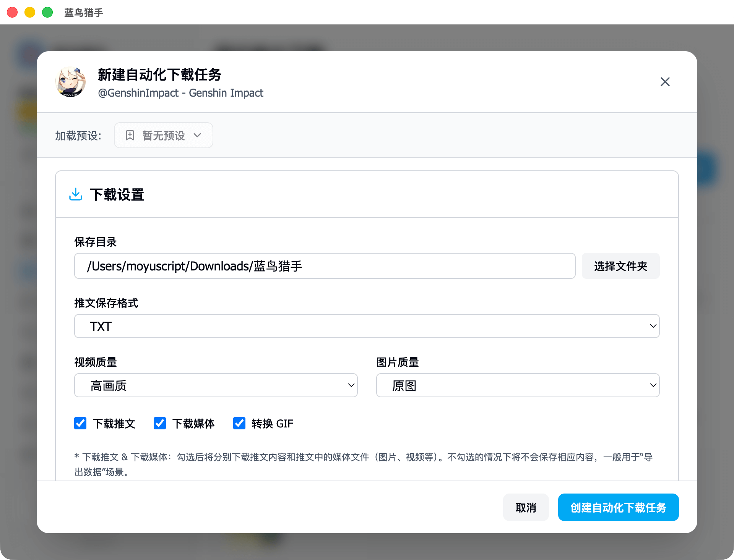Click the download icon beside 下载设置
This screenshot has width=734, height=560.
click(x=76, y=194)
